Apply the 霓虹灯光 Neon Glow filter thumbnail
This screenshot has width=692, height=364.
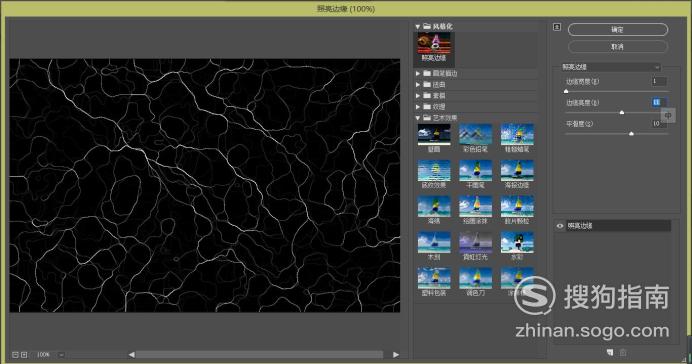pos(475,242)
